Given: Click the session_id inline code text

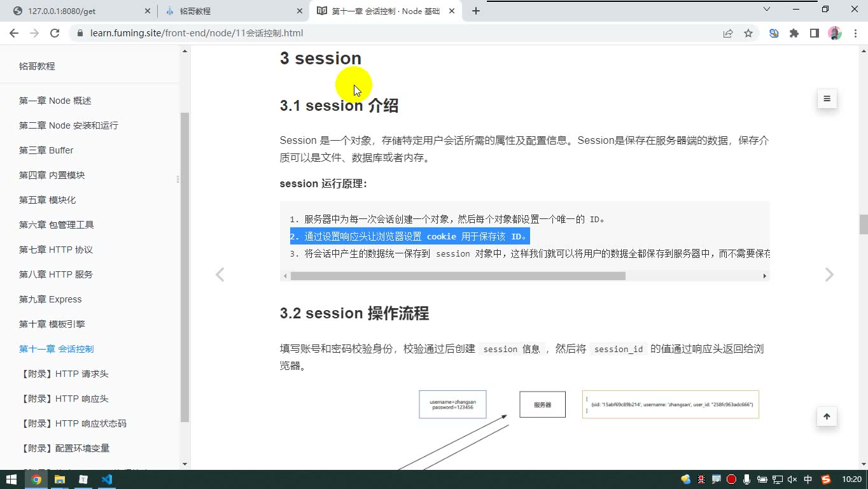Looking at the screenshot, I should [619, 349].
